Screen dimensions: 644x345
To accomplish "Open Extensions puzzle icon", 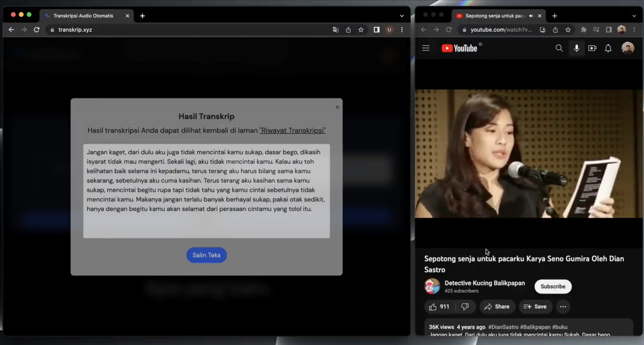I will (583, 30).
